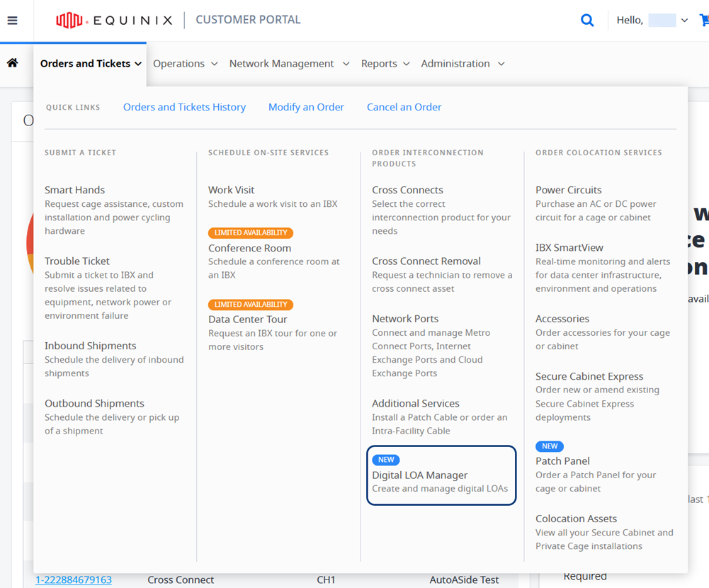Click the CUSTOMER PORTAL title text
This screenshot has height=588, width=709.
pos(248,20)
